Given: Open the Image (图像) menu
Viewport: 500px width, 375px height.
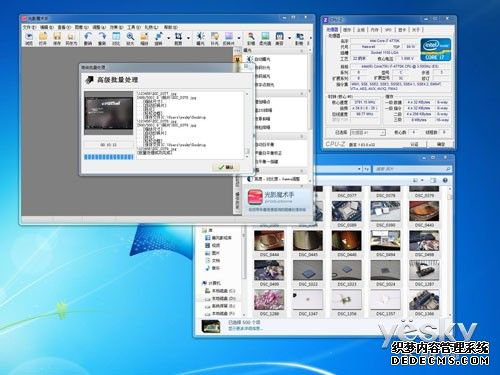Looking at the screenshot, I should pos(81,27).
